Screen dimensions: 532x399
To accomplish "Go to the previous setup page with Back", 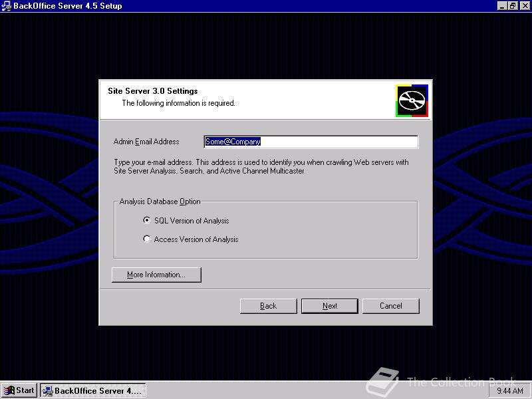I will [269, 306].
